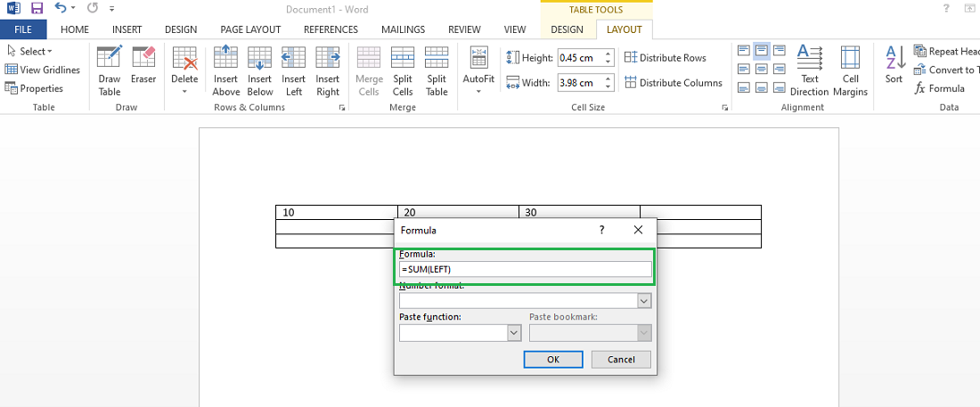Click the Formula dialog help question mark

[602, 230]
